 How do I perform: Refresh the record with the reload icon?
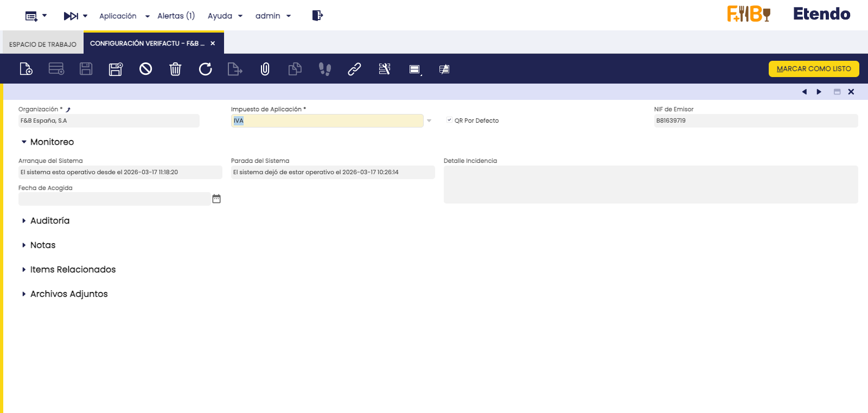pyautogui.click(x=205, y=69)
